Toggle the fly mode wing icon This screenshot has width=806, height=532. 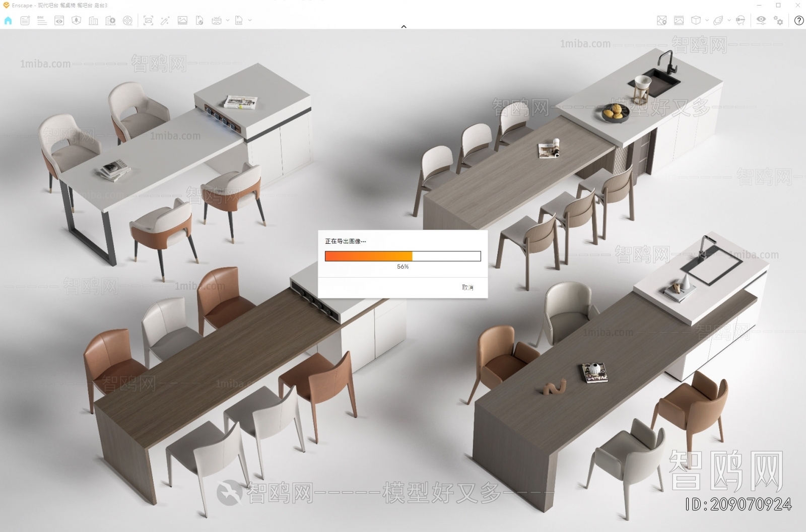point(718,21)
